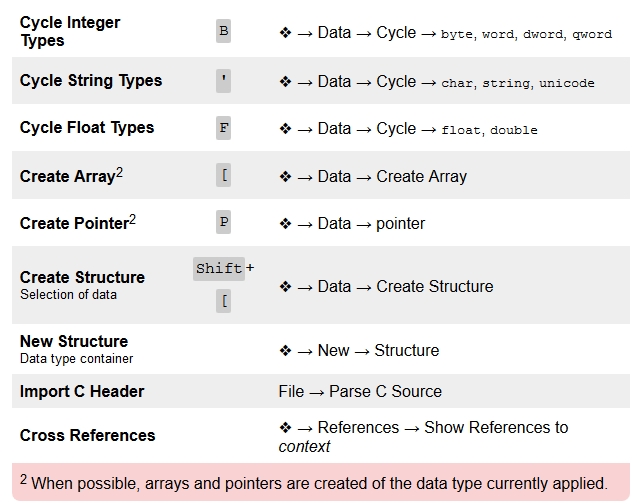Click "Show References to" menu path text
The image size is (637, 504).
(496, 428)
